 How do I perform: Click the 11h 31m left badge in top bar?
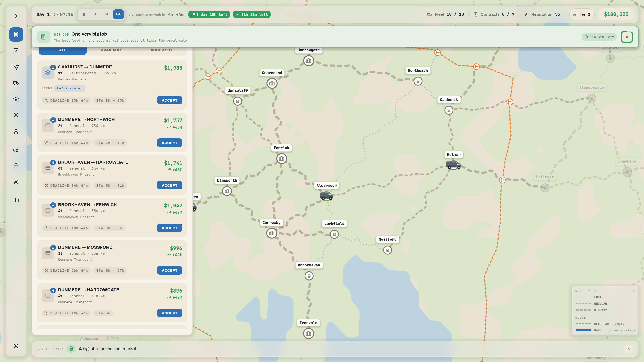pyautogui.click(x=252, y=14)
